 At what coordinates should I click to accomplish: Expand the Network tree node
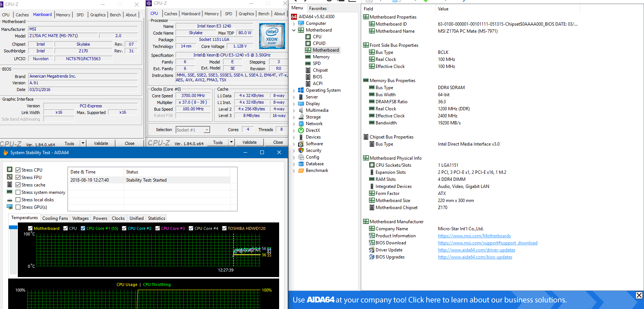coord(294,124)
